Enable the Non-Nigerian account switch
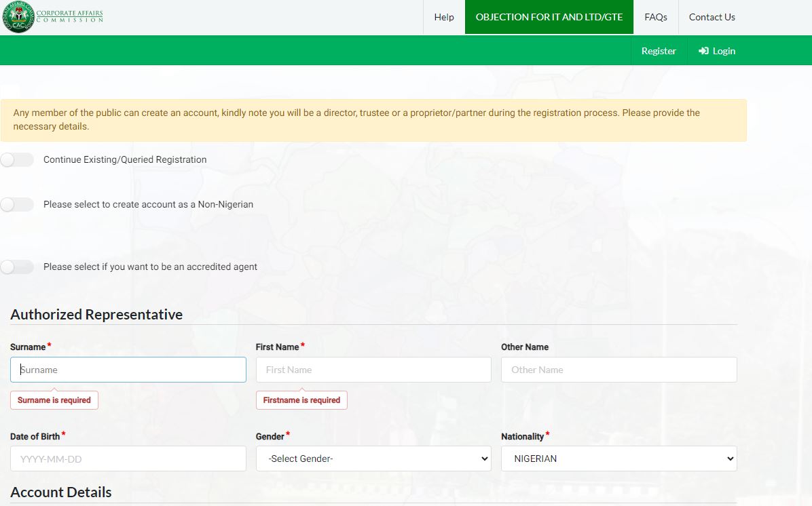Screen dimensions: 812x506 click(18, 203)
